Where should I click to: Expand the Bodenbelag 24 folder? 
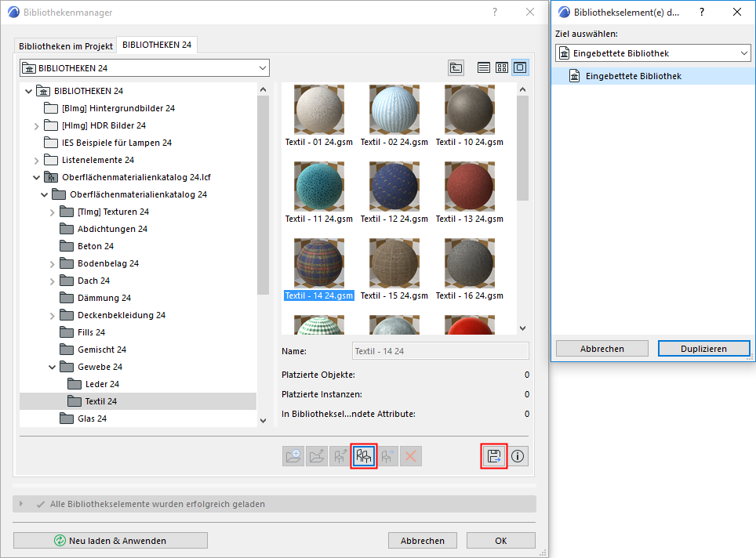[x=52, y=264]
